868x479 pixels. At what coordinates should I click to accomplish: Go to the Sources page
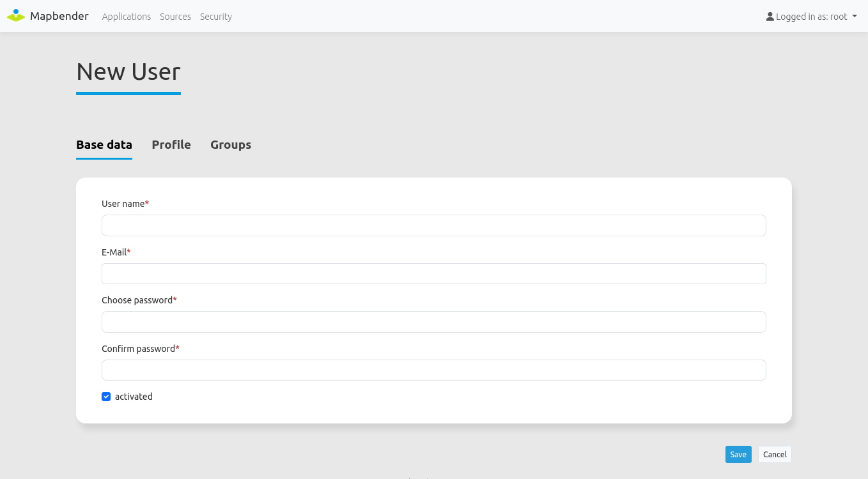pos(175,17)
